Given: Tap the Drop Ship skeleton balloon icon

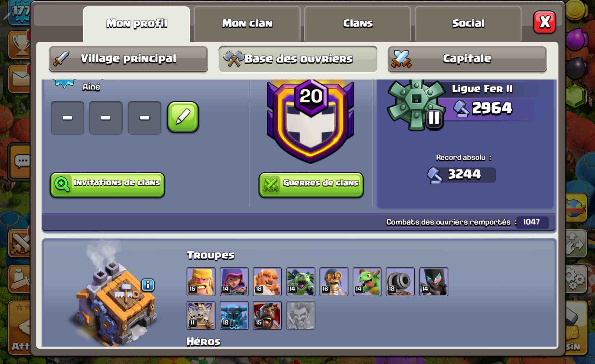Looking at the screenshot, I should point(201,315).
